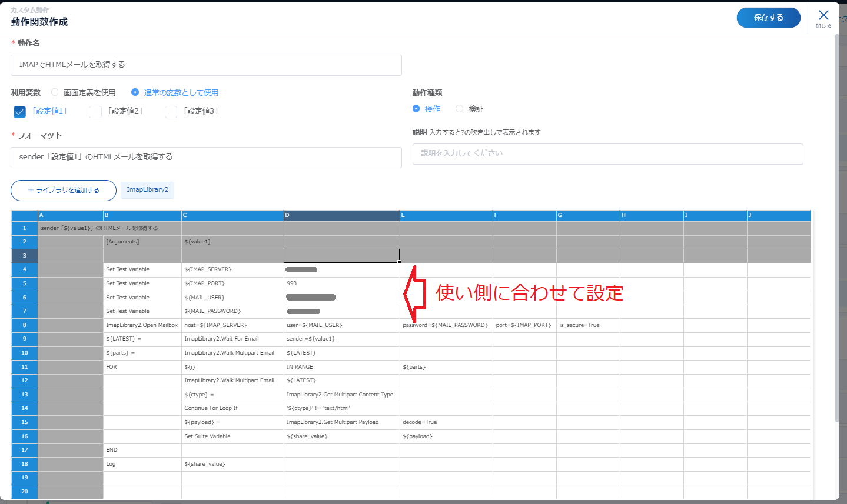Image resolution: width=847 pixels, height=504 pixels.
Task: Click the host=${IMAP_SERVER} cell
Action: [232, 325]
